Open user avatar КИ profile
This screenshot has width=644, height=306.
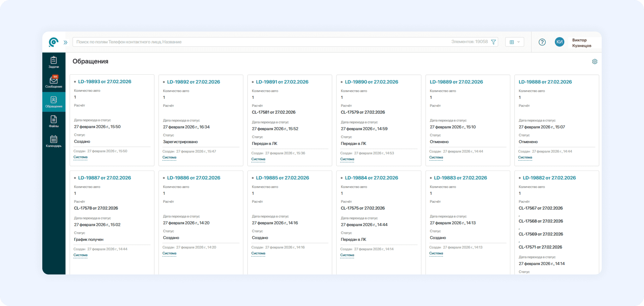click(x=559, y=42)
